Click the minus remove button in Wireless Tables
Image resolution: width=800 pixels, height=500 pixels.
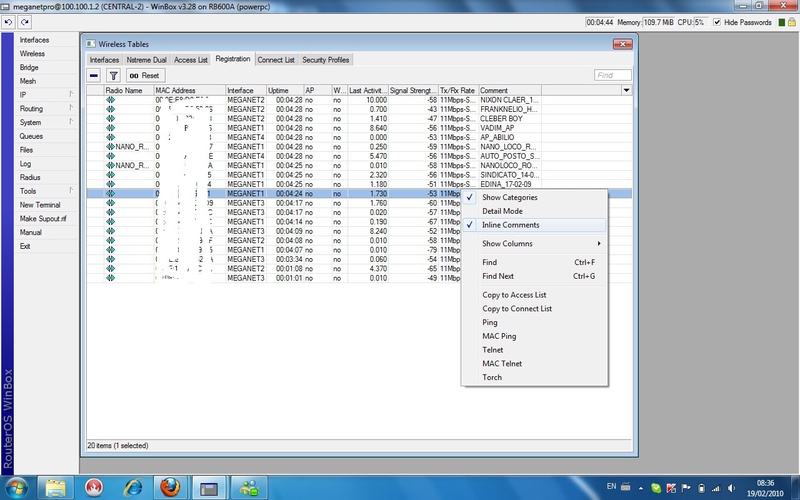[94, 75]
